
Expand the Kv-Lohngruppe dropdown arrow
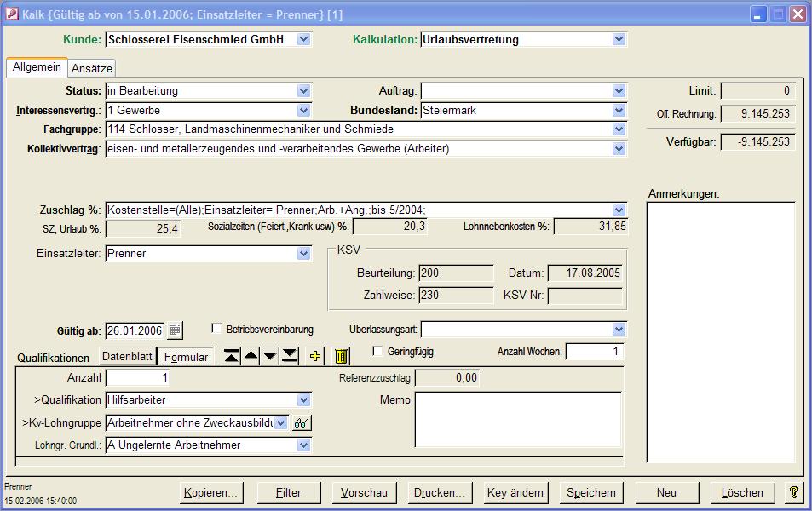pyautogui.click(x=280, y=423)
